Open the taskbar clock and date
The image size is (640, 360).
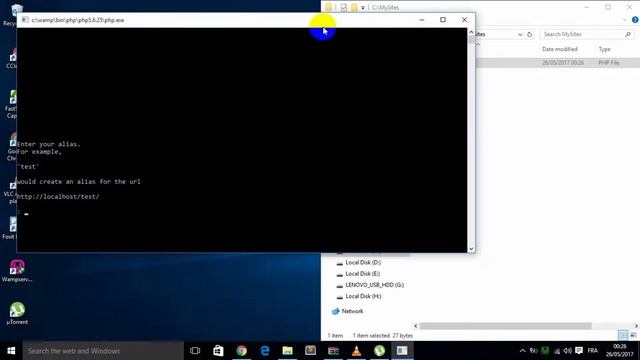click(x=620, y=351)
